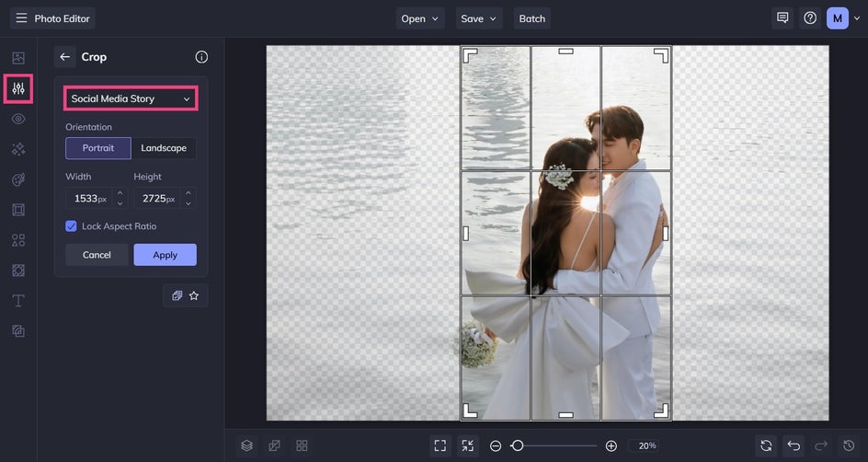Viewport: 868px width, 462px height.
Task: Open the Open dropdown menu
Action: [419, 18]
